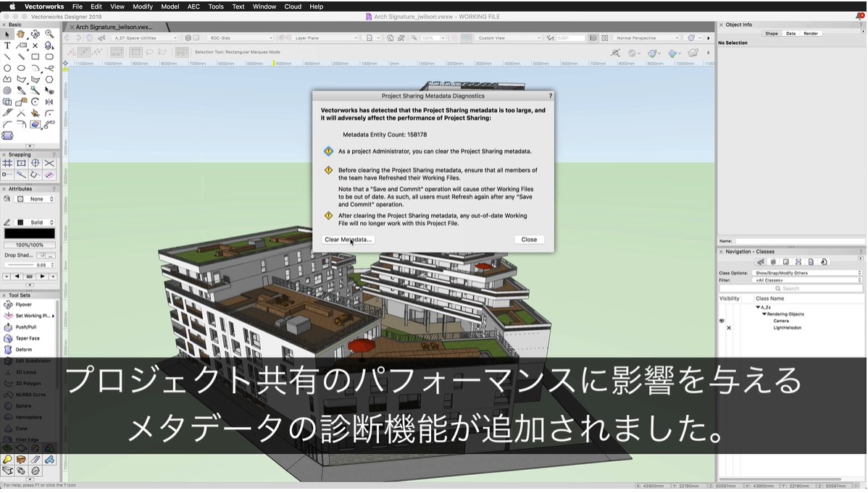Open the All Classes filter dropdown
Image resolution: width=868 pixels, height=493 pixels.
pyautogui.click(x=808, y=281)
